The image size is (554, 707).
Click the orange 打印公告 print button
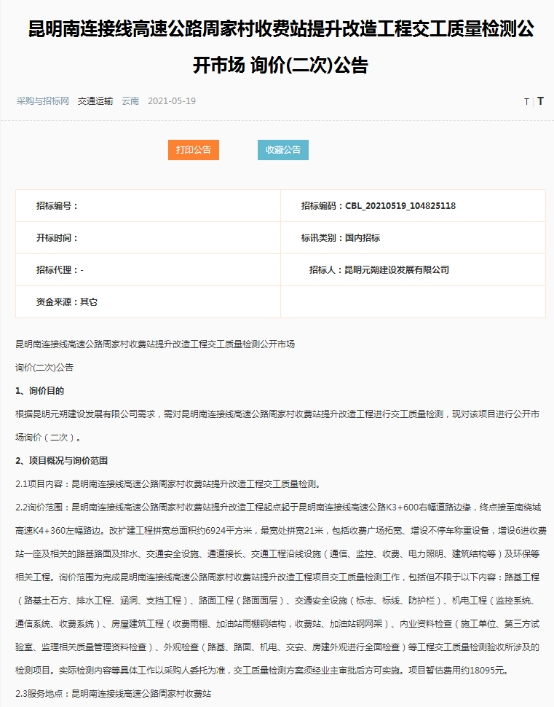tap(193, 150)
